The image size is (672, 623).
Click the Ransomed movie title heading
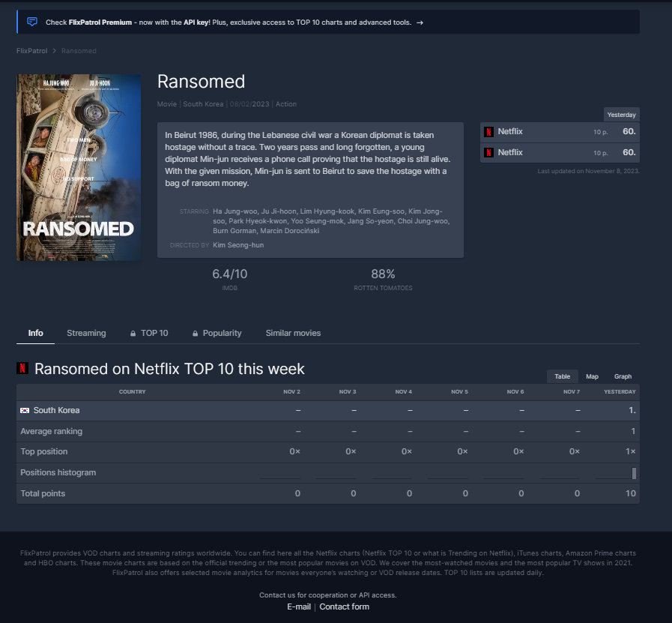click(201, 82)
